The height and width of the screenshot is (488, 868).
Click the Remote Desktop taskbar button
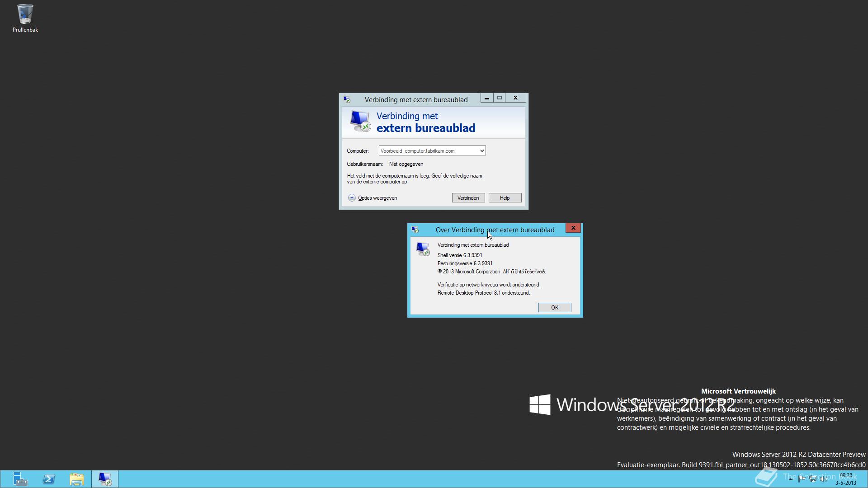pos(105,479)
